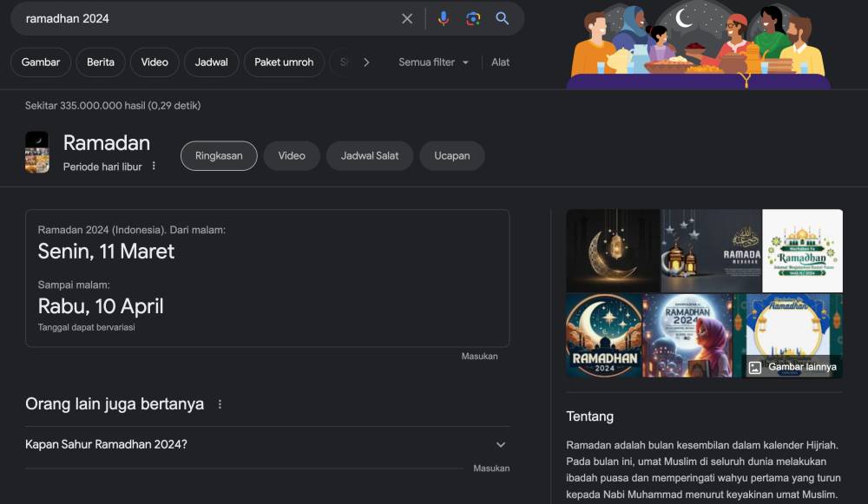The image size is (868, 504).
Task: Open the white Marhaban Ya Ramadhan mosque image
Action: [803, 251]
